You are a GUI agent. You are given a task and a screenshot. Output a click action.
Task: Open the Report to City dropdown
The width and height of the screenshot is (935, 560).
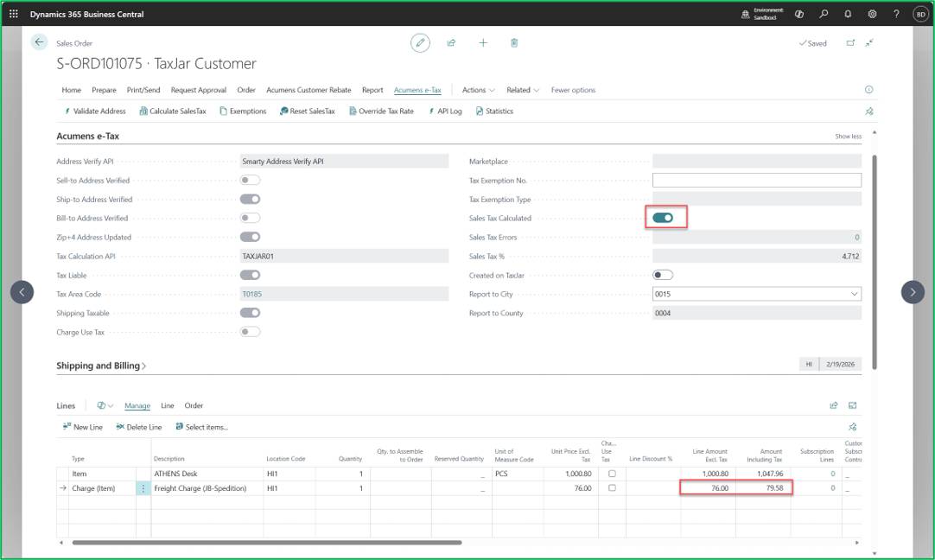tap(854, 294)
